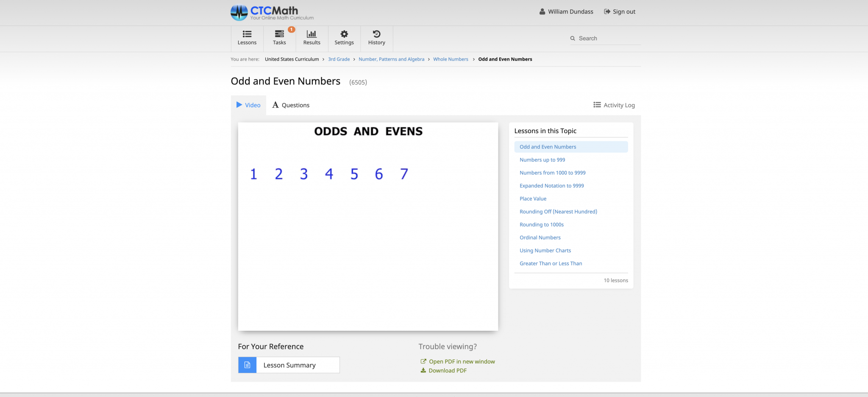Click the Activity Log list icon
Screen dimensions: 868x397
click(597, 105)
